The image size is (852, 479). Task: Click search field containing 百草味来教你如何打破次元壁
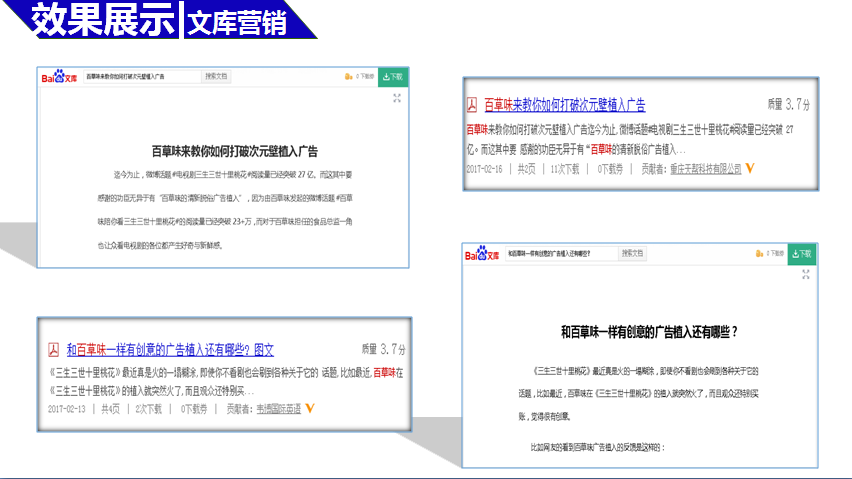tap(142, 77)
